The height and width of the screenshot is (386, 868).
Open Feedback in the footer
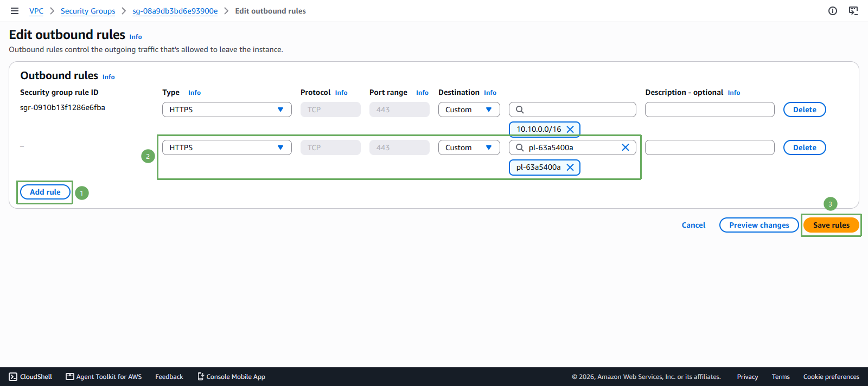pyautogui.click(x=169, y=377)
